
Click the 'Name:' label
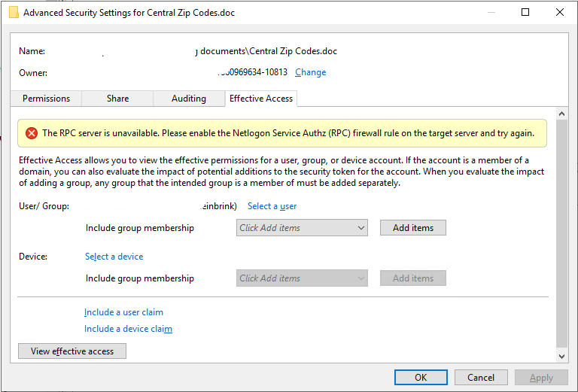32,51
